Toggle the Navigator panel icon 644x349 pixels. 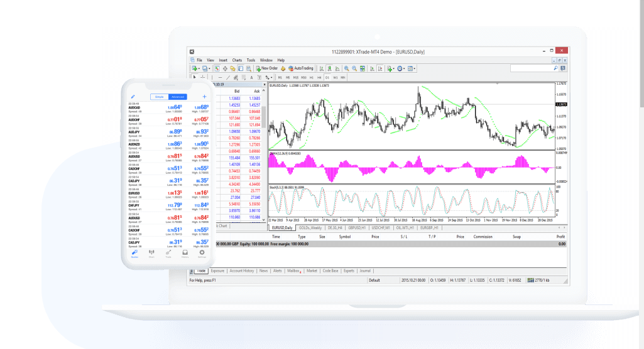[232, 68]
